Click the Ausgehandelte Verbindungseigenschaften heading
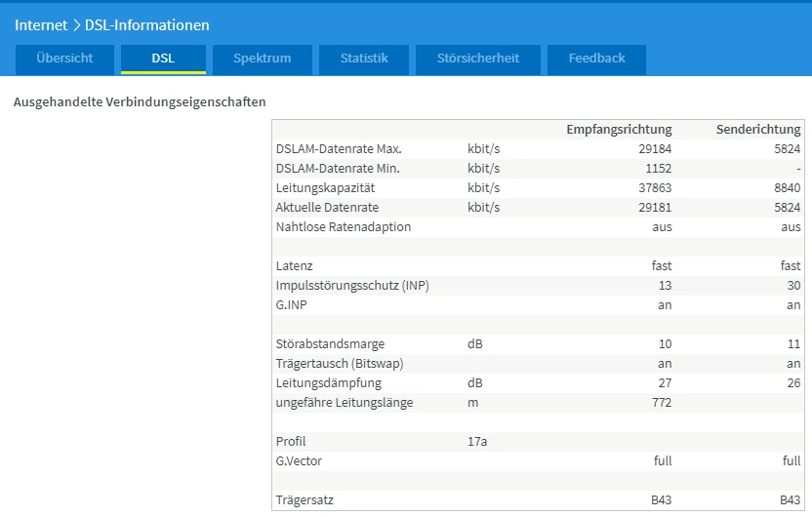 pyautogui.click(x=140, y=101)
